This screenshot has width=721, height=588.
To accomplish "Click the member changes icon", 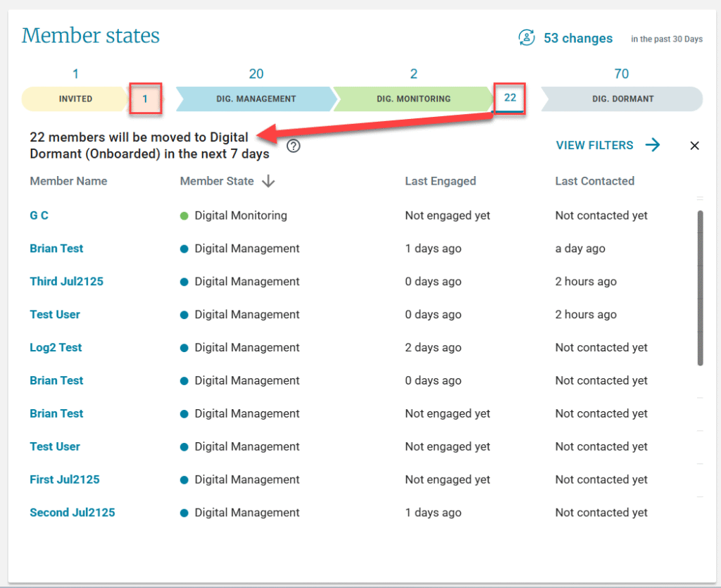I will [526, 38].
